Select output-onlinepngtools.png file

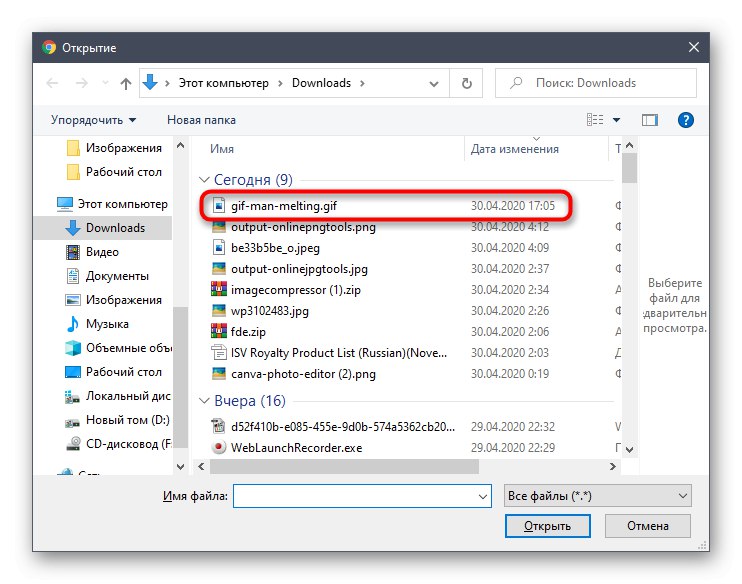pyautogui.click(x=303, y=227)
